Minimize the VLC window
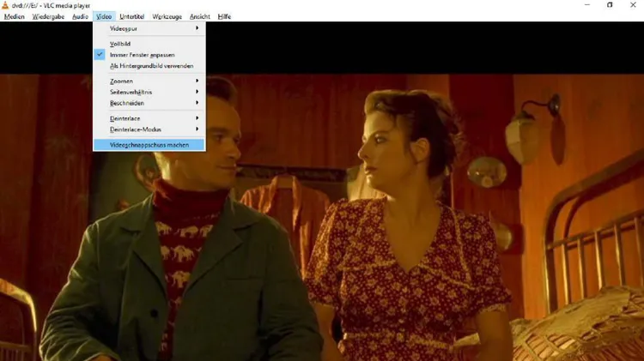 587,5
